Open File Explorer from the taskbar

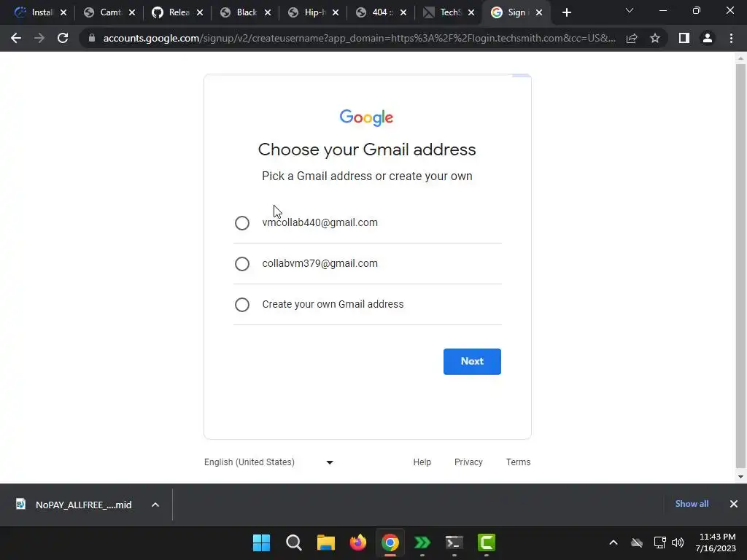[x=326, y=542]
